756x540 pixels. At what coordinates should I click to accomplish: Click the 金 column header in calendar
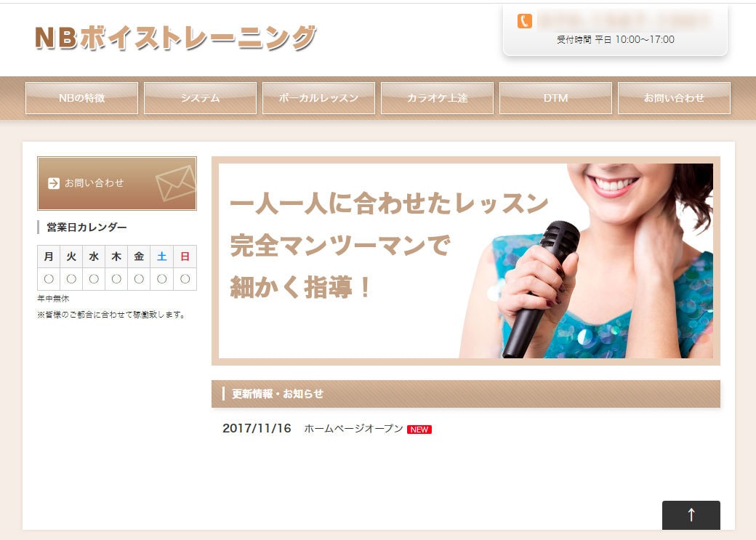[139, 257]
